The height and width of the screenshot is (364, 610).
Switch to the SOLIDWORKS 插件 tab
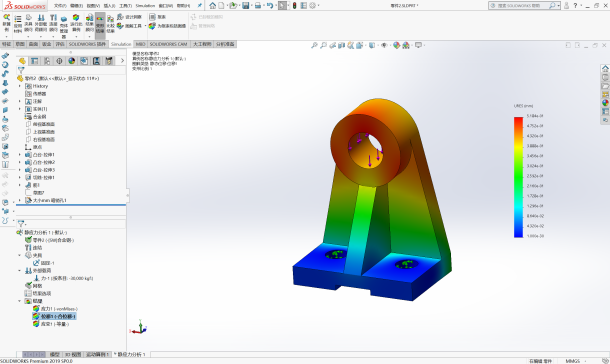pyautogui.click(x=87, y=44)
